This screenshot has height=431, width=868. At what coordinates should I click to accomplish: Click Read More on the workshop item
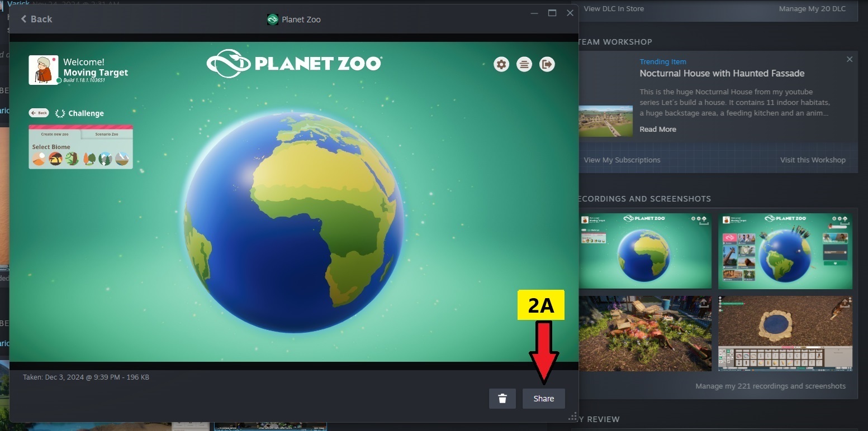pyautogui.click(x=658, y=129)
